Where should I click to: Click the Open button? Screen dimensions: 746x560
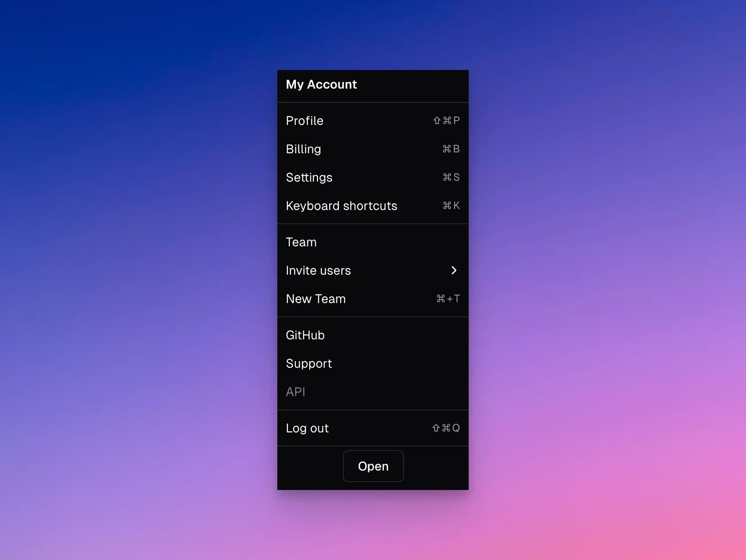pos(373,466)
